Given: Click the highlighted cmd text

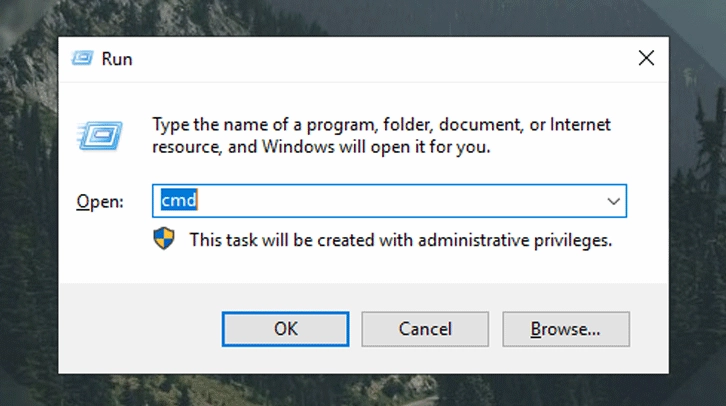Looking at the screenshot, I should tap(179, 201).
